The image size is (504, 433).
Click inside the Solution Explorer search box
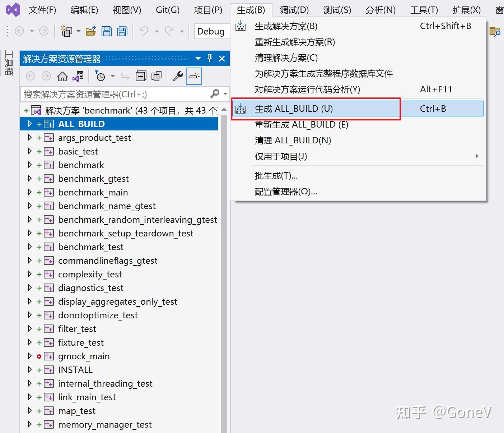[115, 94]
